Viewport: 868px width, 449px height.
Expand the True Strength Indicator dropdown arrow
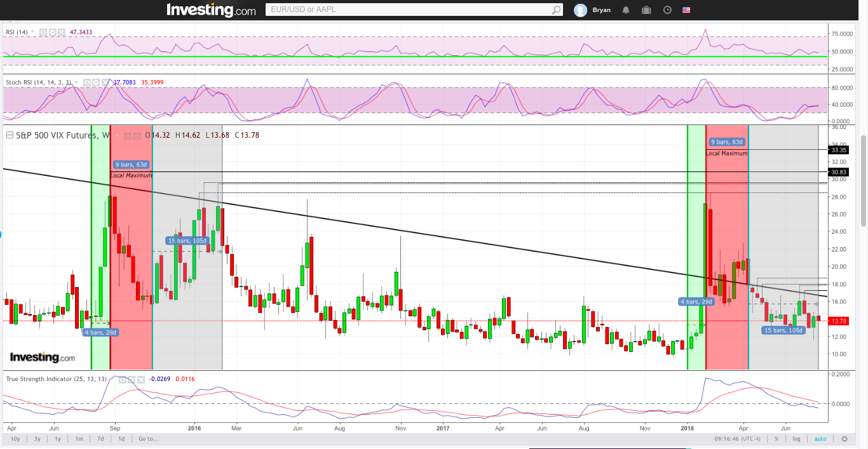coord(112,379)
